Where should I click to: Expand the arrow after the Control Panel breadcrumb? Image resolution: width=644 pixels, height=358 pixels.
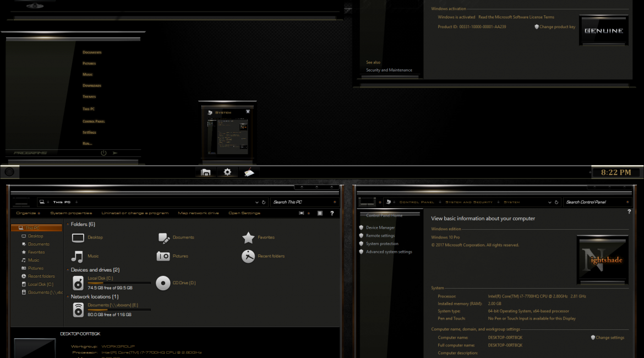[x=440, y=202]
